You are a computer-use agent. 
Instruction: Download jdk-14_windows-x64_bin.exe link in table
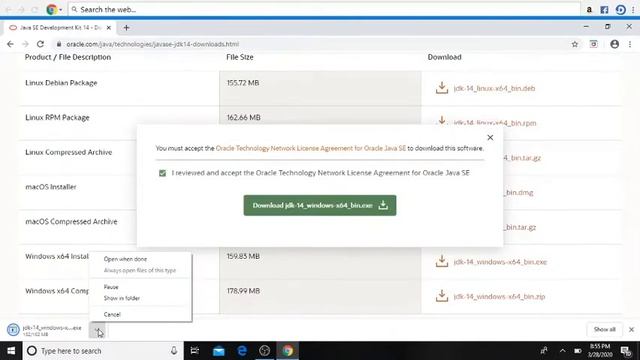point(500,262)
